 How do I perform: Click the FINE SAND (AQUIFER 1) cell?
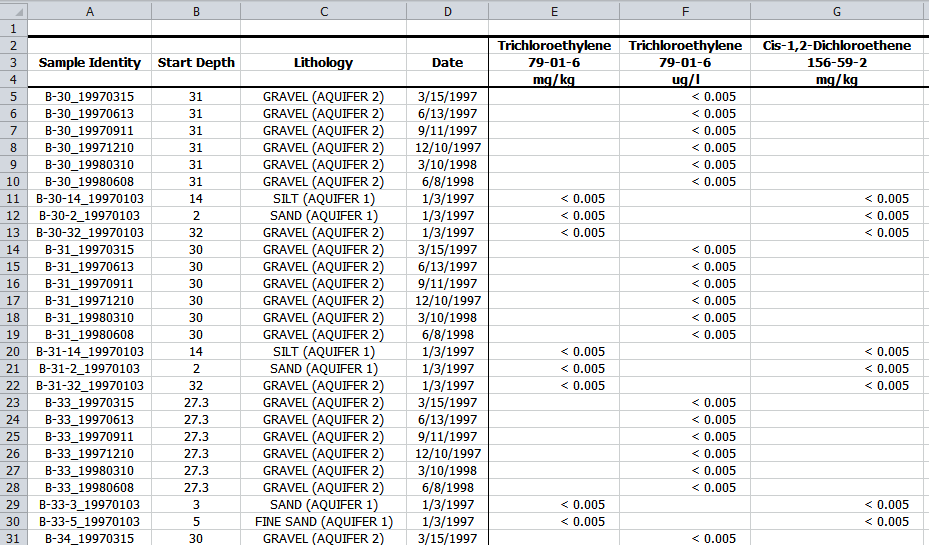pos(323,521)
